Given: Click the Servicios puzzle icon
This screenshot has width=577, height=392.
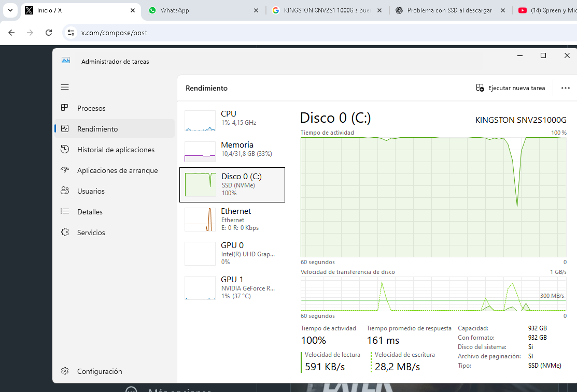Looking at the screenshot, I should click(65, 232).
